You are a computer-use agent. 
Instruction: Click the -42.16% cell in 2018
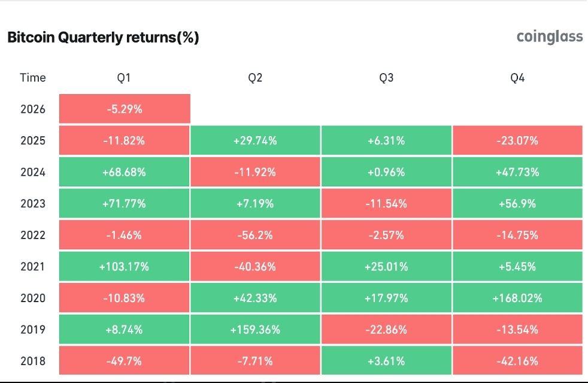tap(517, 361)
